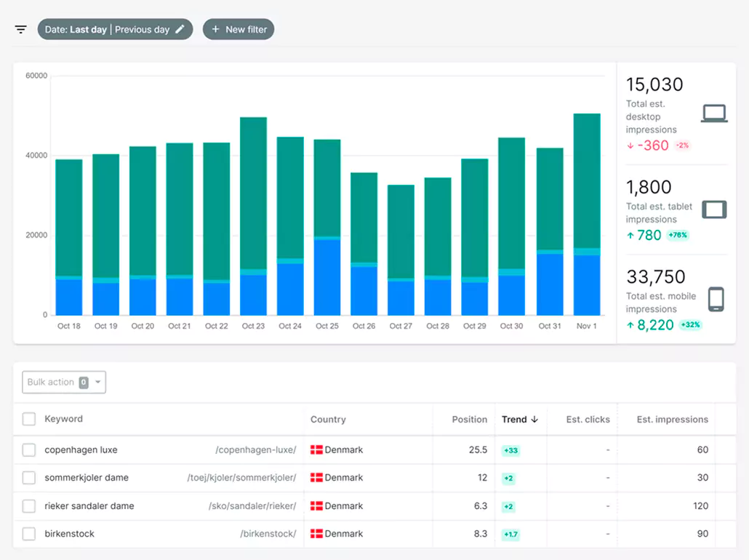Sort by the Trend column header
This screenshot has width=749, height=560.
point(519,420)
